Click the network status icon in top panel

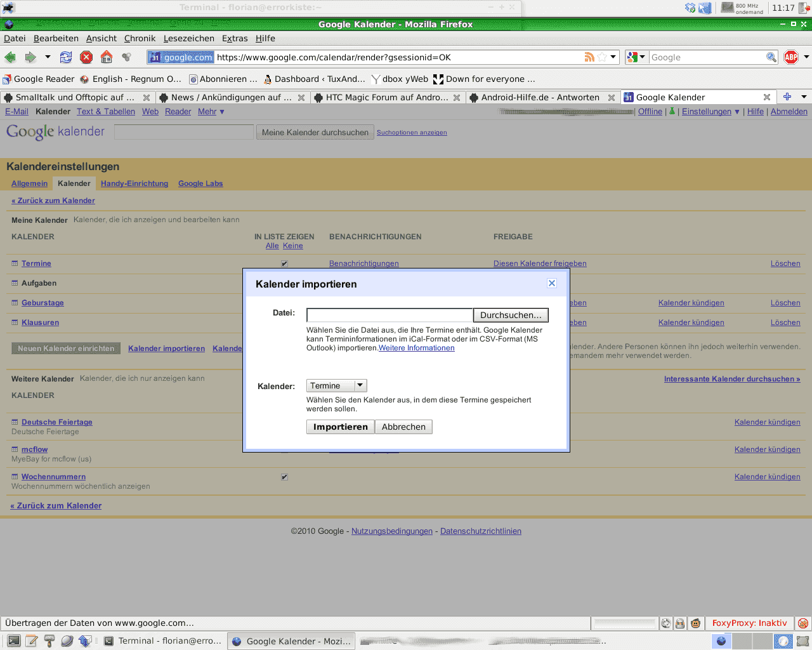(705, 8)
